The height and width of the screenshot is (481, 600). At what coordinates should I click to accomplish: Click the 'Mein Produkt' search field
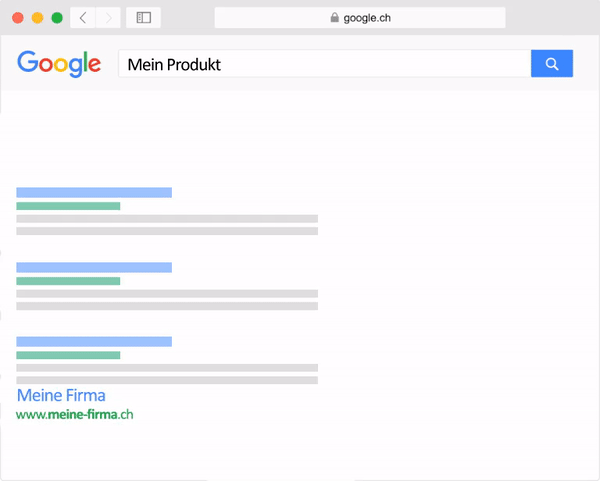[324, 64]
